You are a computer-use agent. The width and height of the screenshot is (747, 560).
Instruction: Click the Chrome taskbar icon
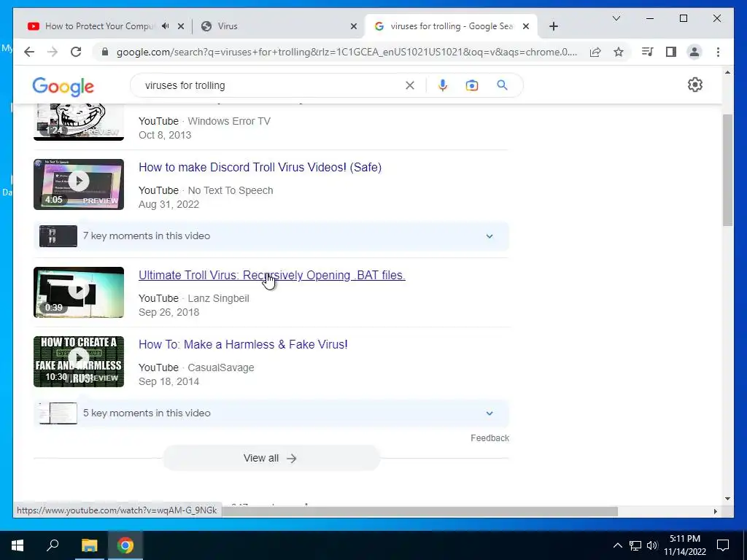(x=125, y=545)
